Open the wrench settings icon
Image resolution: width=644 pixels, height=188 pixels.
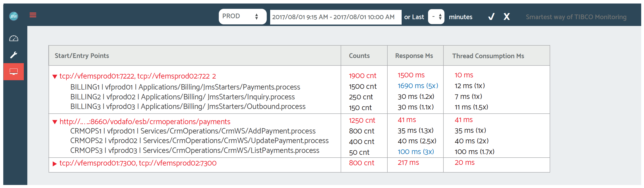(14, 55)
